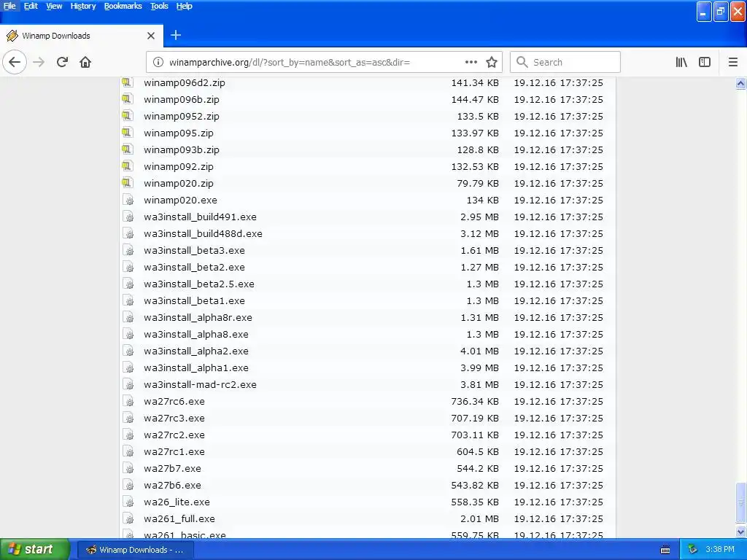Click zip icon beside winamp092.zip
Screen dimensions: 747x560
127,166
